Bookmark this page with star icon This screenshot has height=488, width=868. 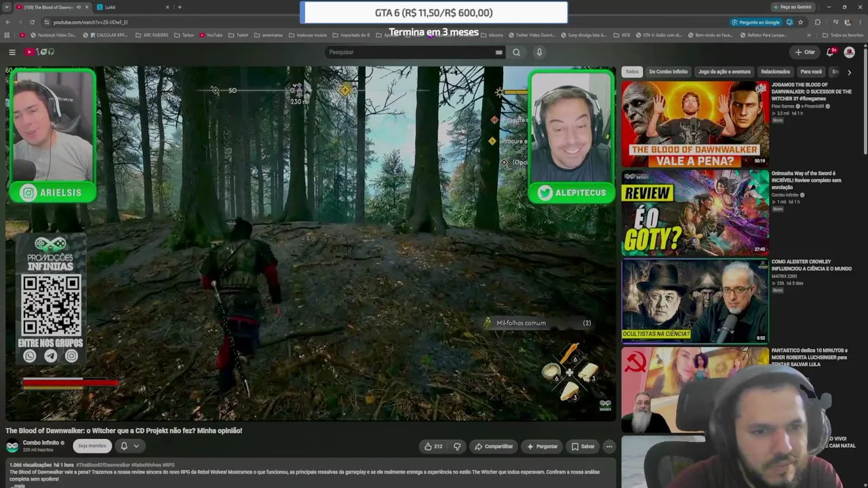[800, 22]
